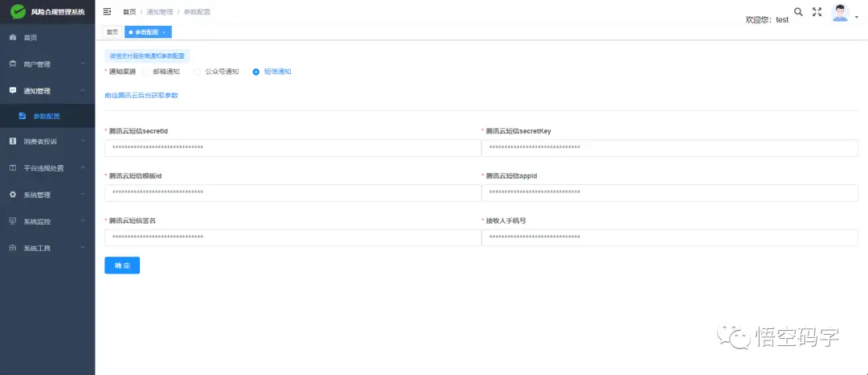This screenshot has width=868, height=375.
Task: Switch to the 首页 page tab
Action: (x=113, y=32)
